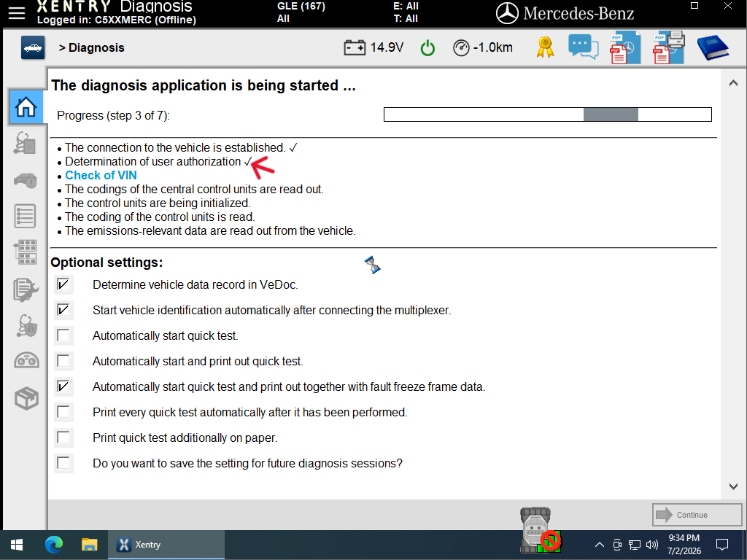
Task: Click the Mercedes-Benz star logo
Action: [507, 13]
